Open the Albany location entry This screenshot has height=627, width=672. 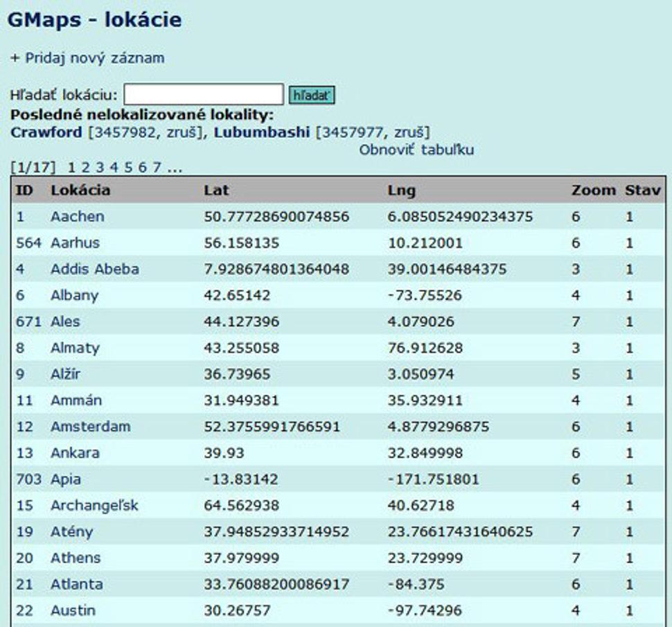75,295
